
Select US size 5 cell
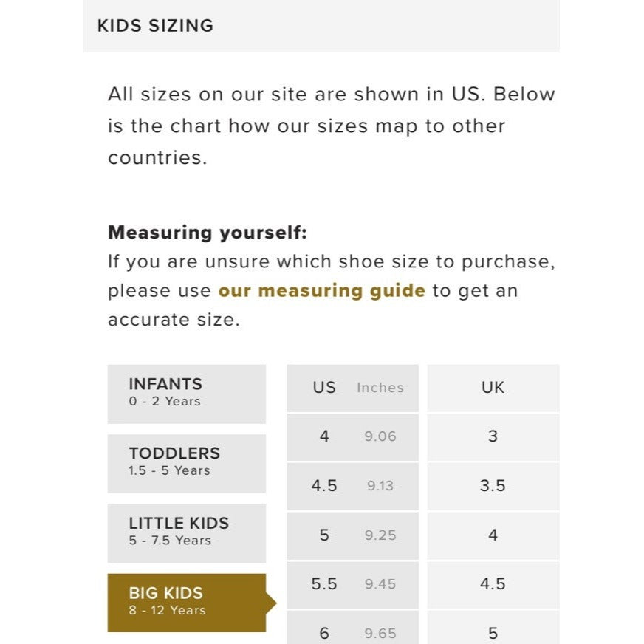tap(324, 535)
